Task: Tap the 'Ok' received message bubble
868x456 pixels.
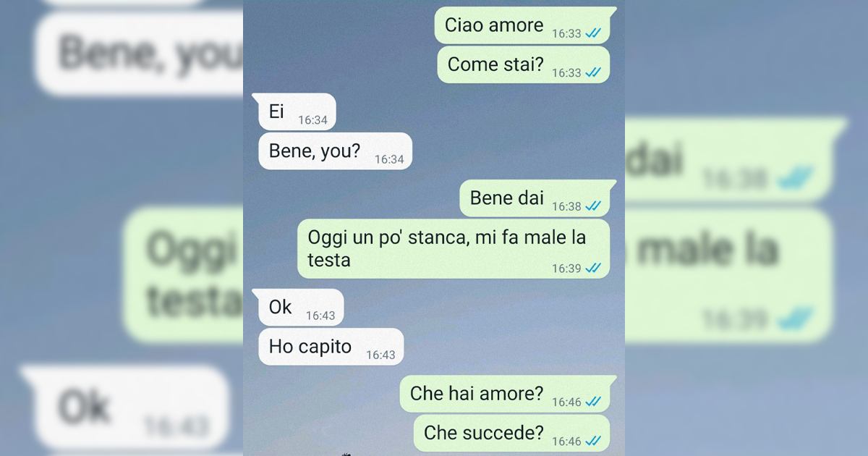Action: [x=299, y=308]
